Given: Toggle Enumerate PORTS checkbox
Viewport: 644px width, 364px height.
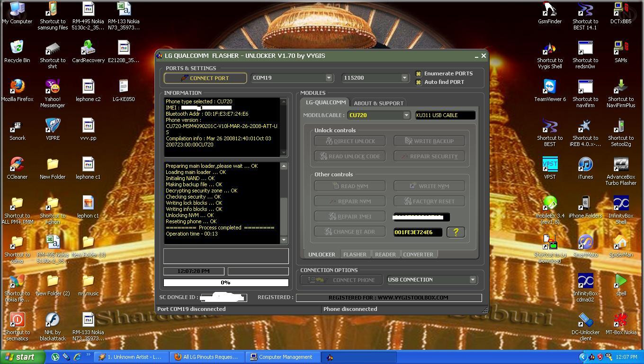Looking at the screenshot, I should 419,73.
